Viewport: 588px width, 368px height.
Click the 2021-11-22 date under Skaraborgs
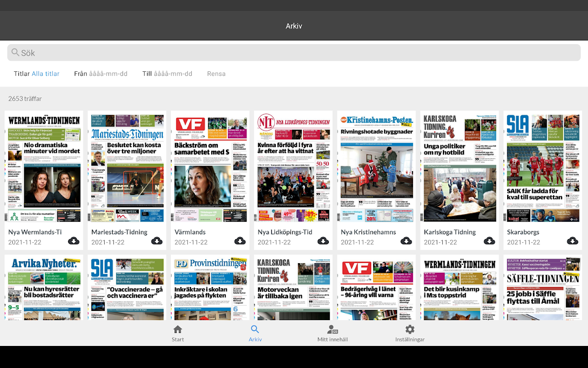tap(523, 242)
